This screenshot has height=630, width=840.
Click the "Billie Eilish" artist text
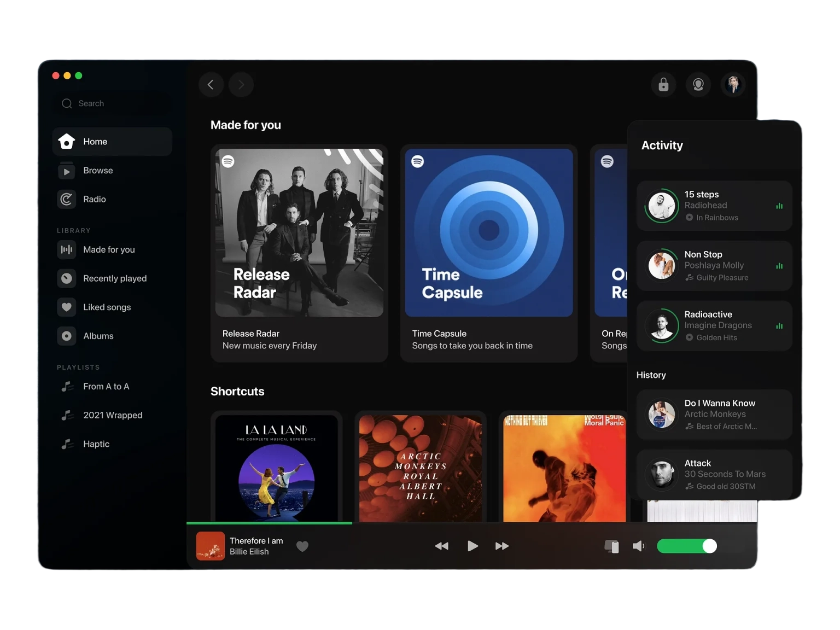[x=249, y=552]
